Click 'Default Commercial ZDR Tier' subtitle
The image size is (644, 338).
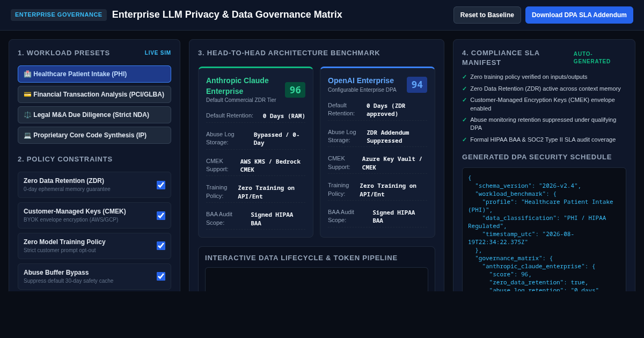[241, 100]
